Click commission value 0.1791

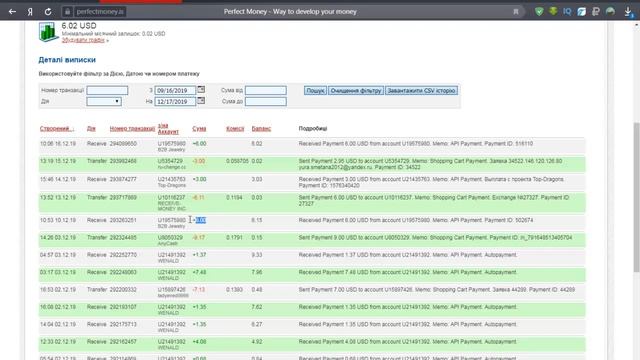pyautogui.click(x=234, y=238)
